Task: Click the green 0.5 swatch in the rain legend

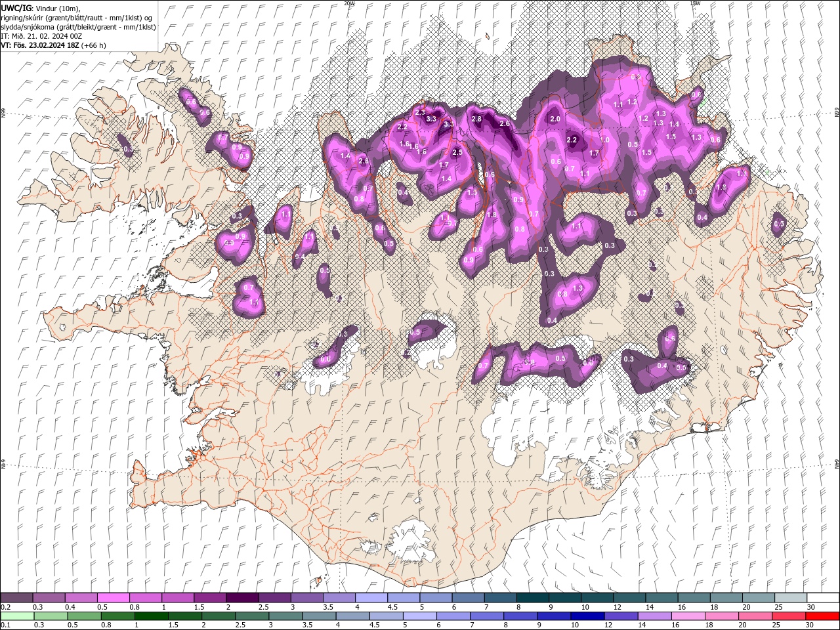Action: click(x=84, y=616)
